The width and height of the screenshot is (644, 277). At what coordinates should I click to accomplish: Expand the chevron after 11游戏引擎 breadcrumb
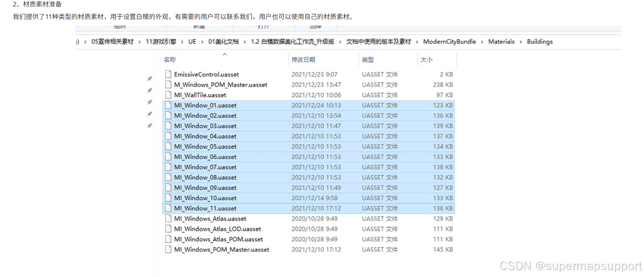point(182,42)
